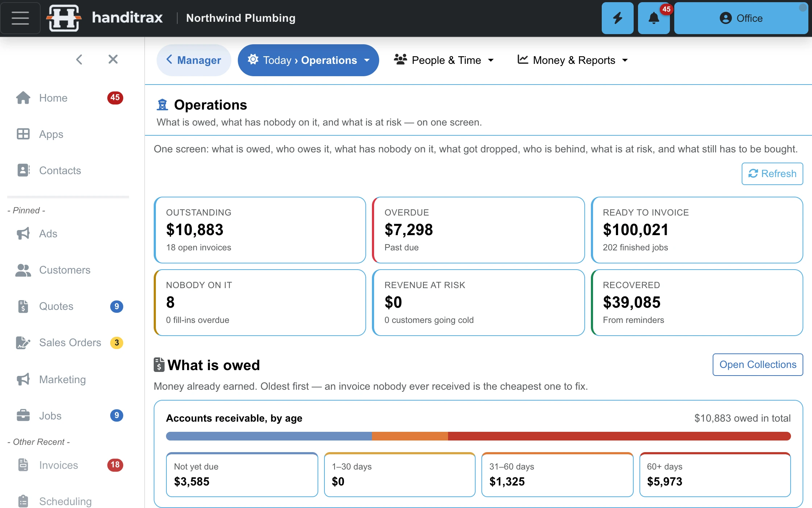The width and height of the screenshot is (812, 508).
Task: Close the sidebar with the X
Action: pyautogui.click(x=113, y=59)
